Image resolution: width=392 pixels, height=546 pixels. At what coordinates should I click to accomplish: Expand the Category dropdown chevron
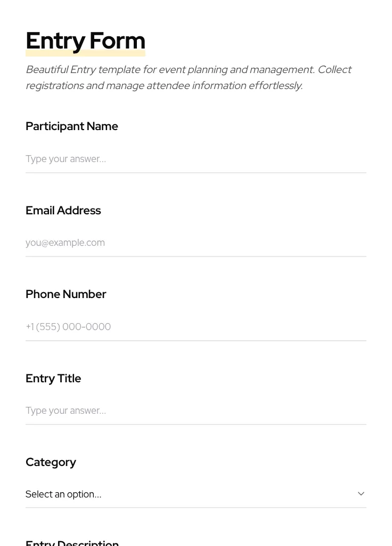(x=361, y=494)
